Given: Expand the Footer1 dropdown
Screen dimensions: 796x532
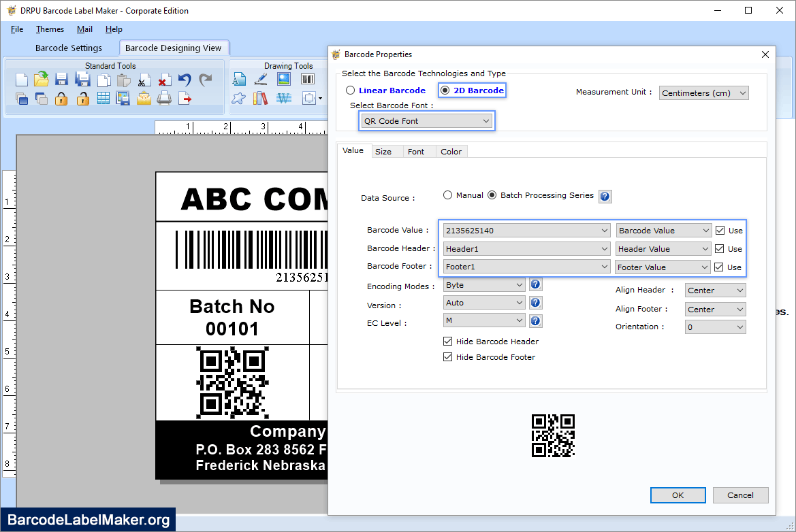Looking at the screenshot, I should (x=526, y=267).
